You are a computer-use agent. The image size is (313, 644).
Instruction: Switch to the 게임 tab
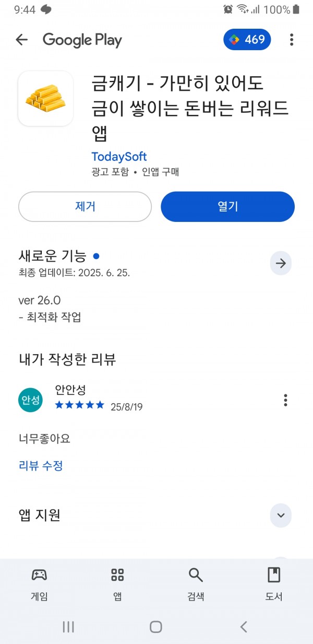(39, 584)
